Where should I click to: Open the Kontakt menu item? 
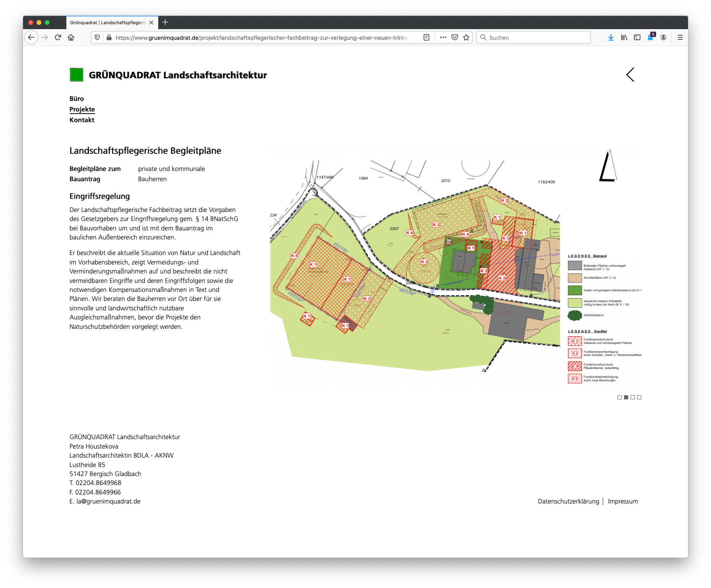[82, 120]
